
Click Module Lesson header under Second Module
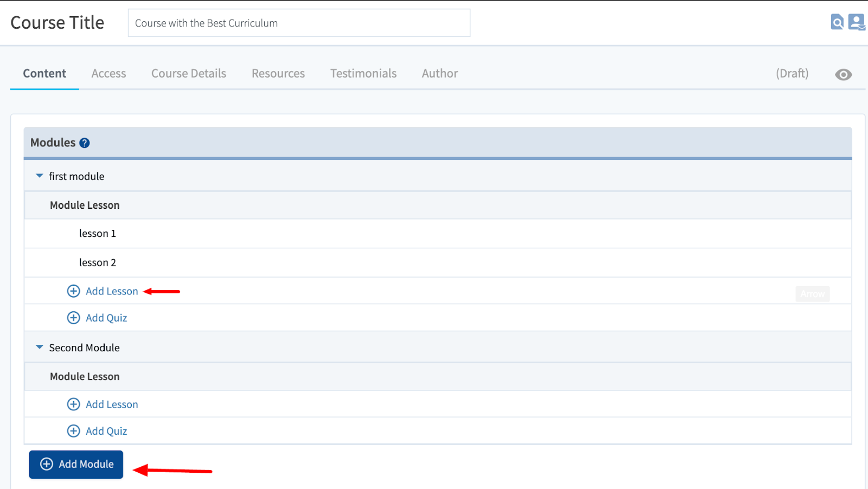point(438,376)
